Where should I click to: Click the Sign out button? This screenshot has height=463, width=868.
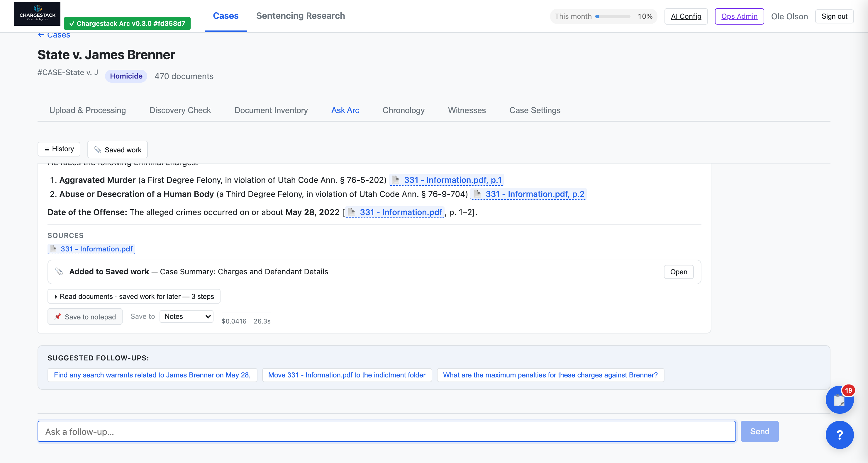pos(834,16)
